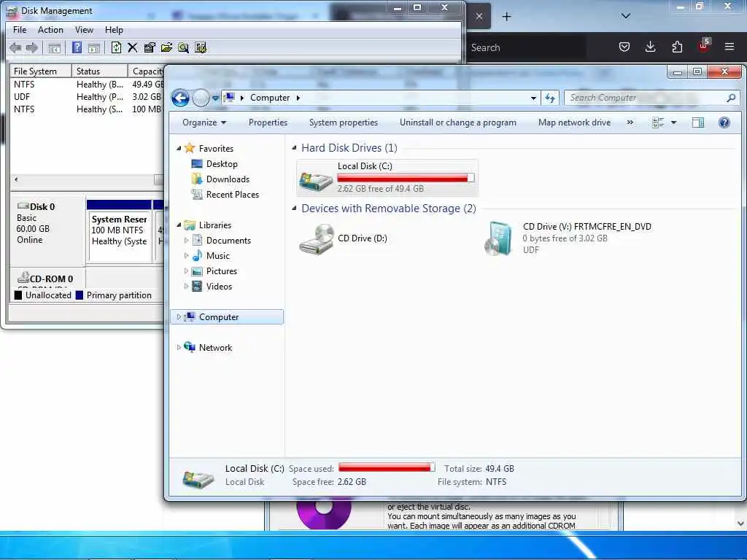Select CD Drive (D:) icon
Image resolution: width=747 pixels, height=560 pixels.
coord(317,239)
